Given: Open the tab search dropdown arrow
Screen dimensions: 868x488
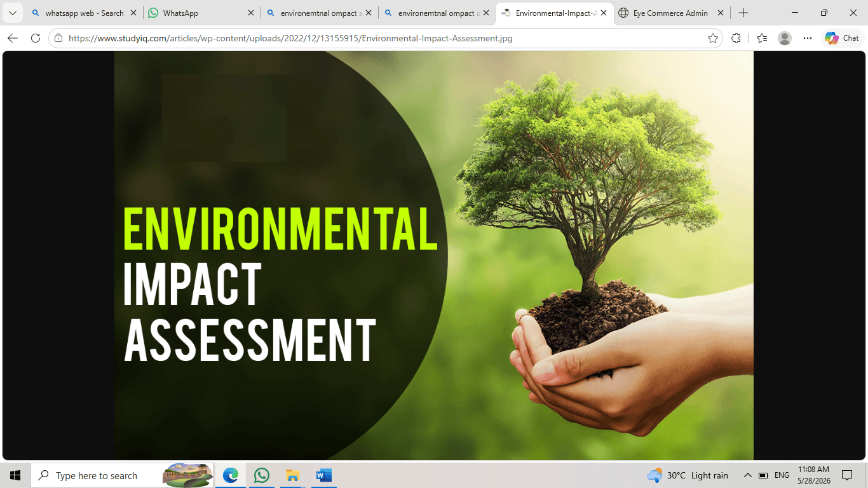Looking at the screenshot, I should point(12,13).
